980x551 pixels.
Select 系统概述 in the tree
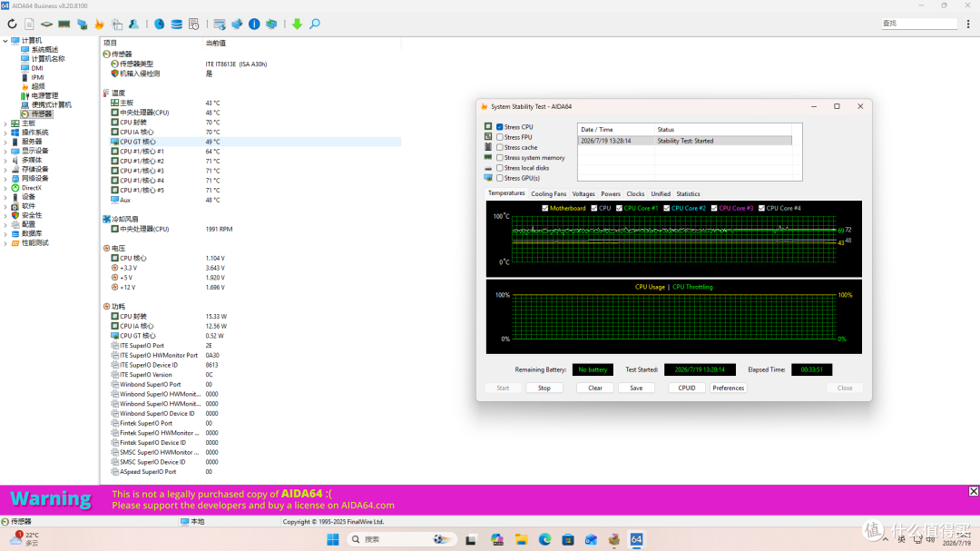pos(45,49)
